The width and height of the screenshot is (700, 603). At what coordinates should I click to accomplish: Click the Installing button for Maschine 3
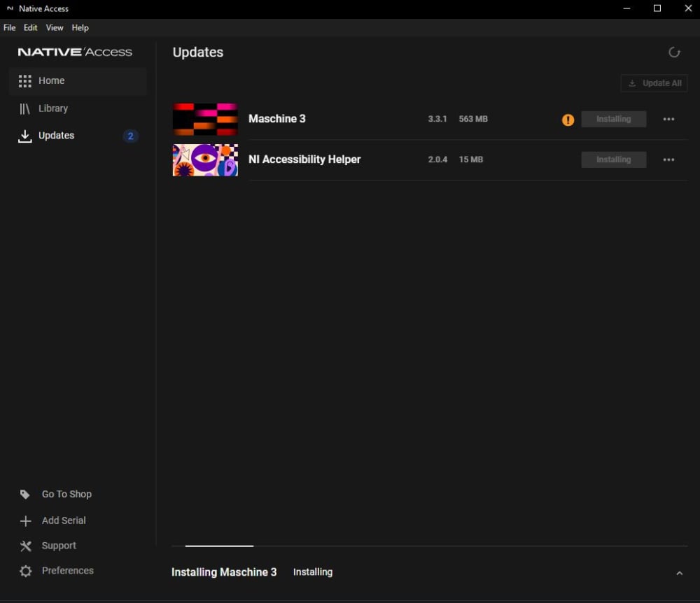coord(613,119)
